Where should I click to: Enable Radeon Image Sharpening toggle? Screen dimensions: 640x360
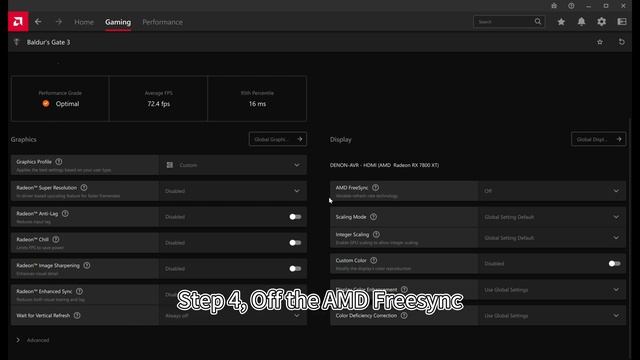pyautogui.click(x=295, y=269)
